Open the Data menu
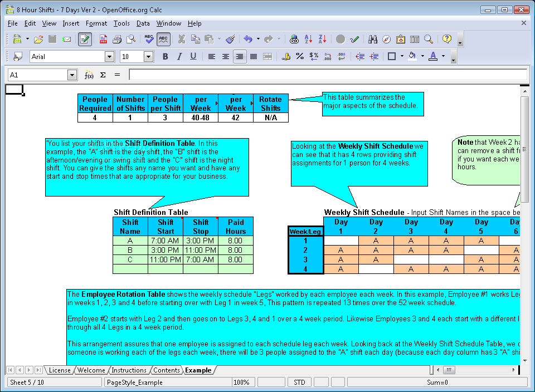The image size is (535, 392). pos(143,23)
